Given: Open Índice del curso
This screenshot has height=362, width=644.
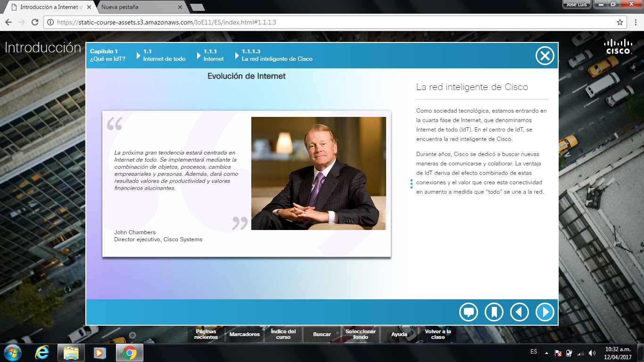Looking at the screenshot, I should [x=283, y=334].
